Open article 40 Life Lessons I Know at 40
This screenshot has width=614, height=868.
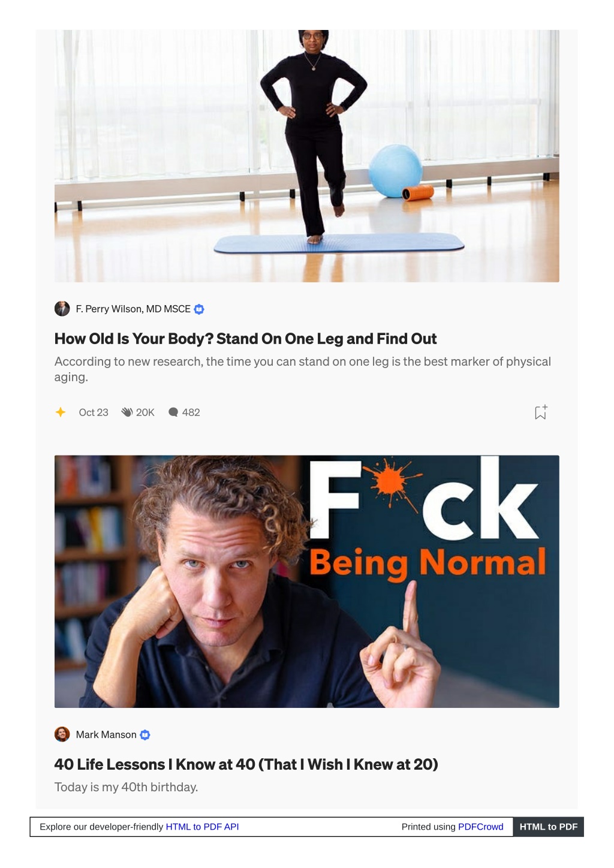pos(246,765)
